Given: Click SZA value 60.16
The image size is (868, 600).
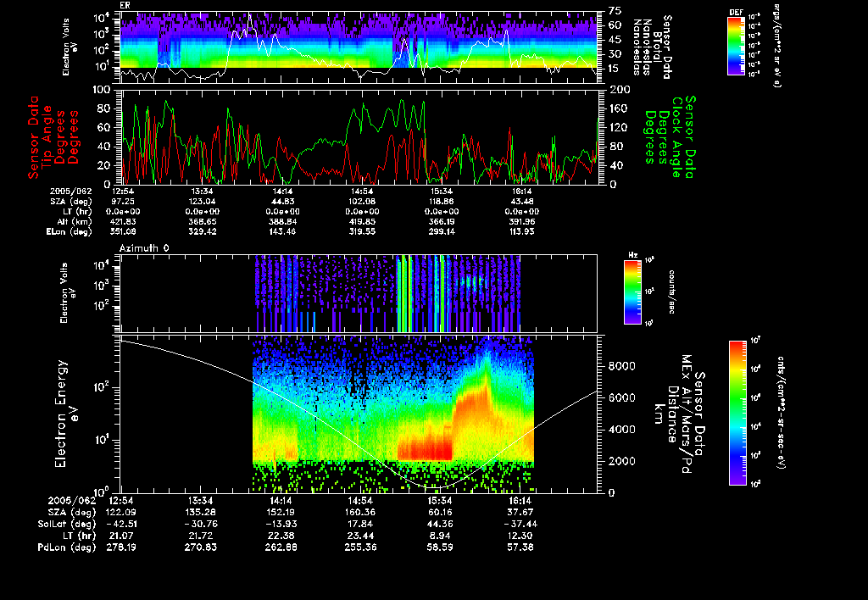Looking at the screenshot, I should [440, 512].
